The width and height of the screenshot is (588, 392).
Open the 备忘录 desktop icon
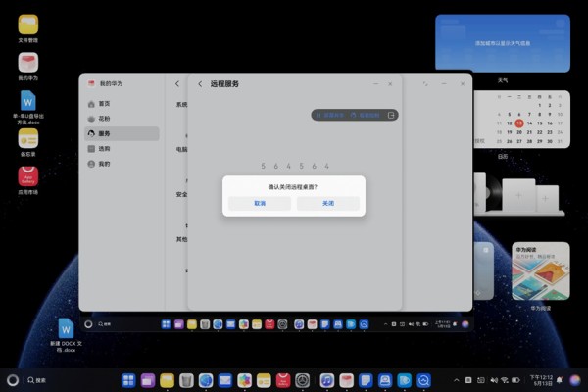(x=28, y=142)
